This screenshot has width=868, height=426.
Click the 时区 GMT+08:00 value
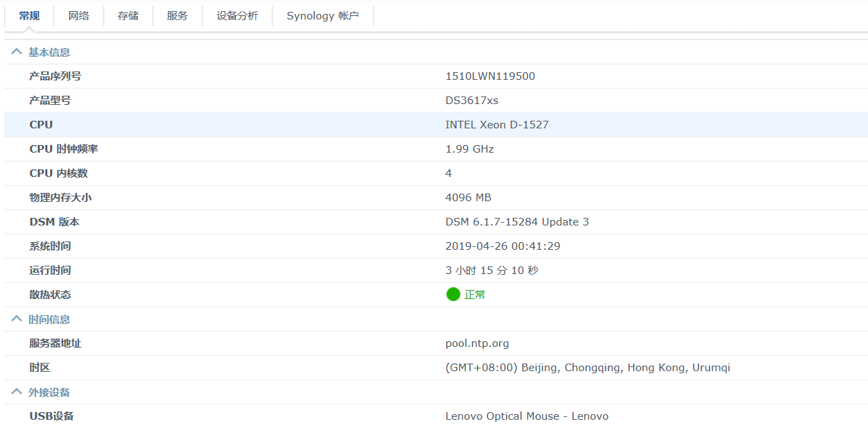coord(587,367)
